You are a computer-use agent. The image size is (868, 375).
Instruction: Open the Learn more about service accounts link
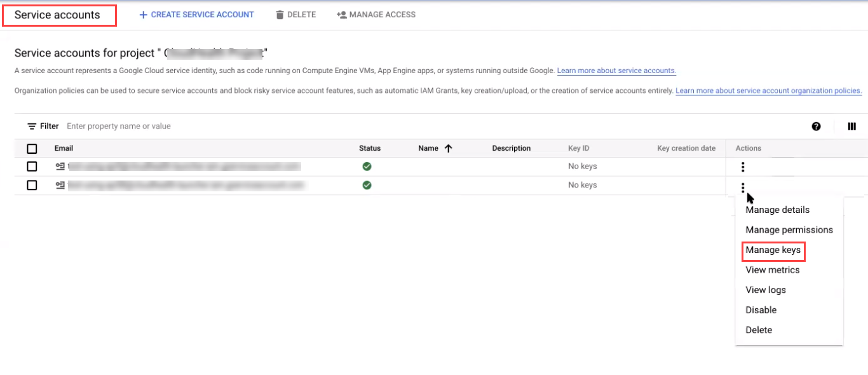point(616,71)
